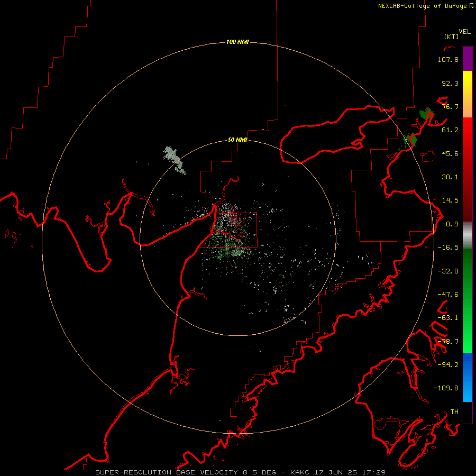Select the -78.7 legend value
Screen dimensions: 476x476
(448, 342)
